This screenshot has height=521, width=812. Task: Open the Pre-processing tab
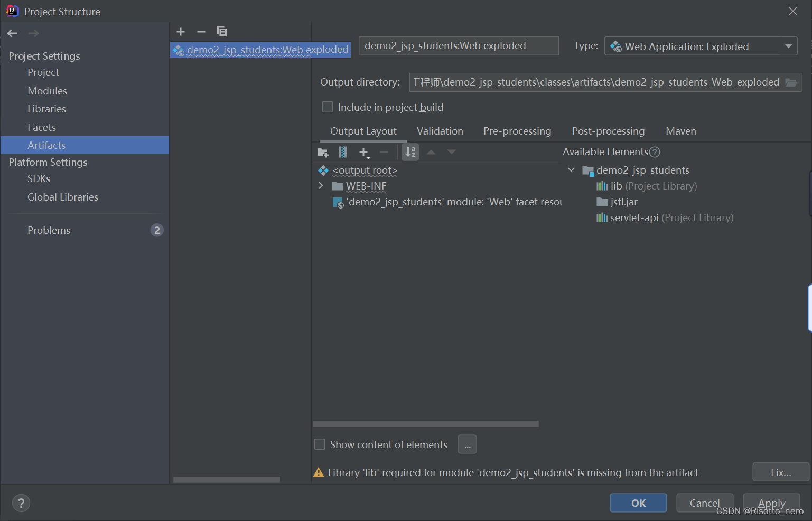[x=517, y=131]
